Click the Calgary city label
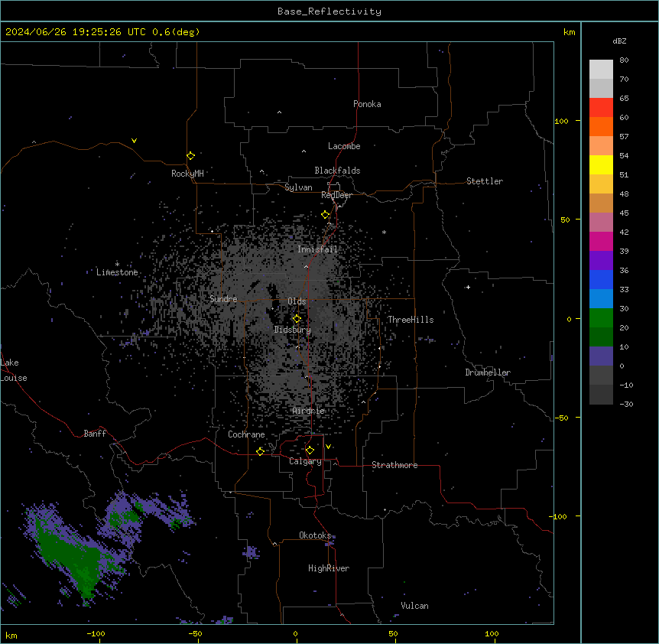Screen dimensions: 659x644 305,461
